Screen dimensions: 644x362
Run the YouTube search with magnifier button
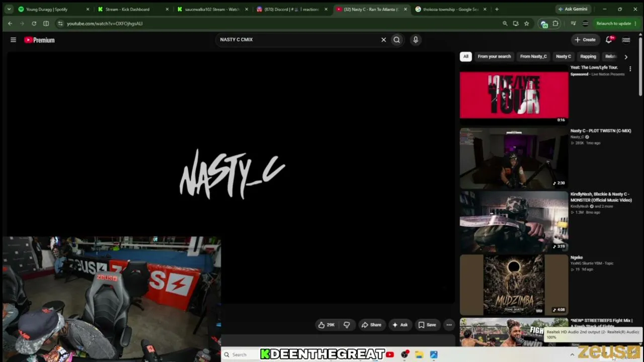(x=397, y=40)
